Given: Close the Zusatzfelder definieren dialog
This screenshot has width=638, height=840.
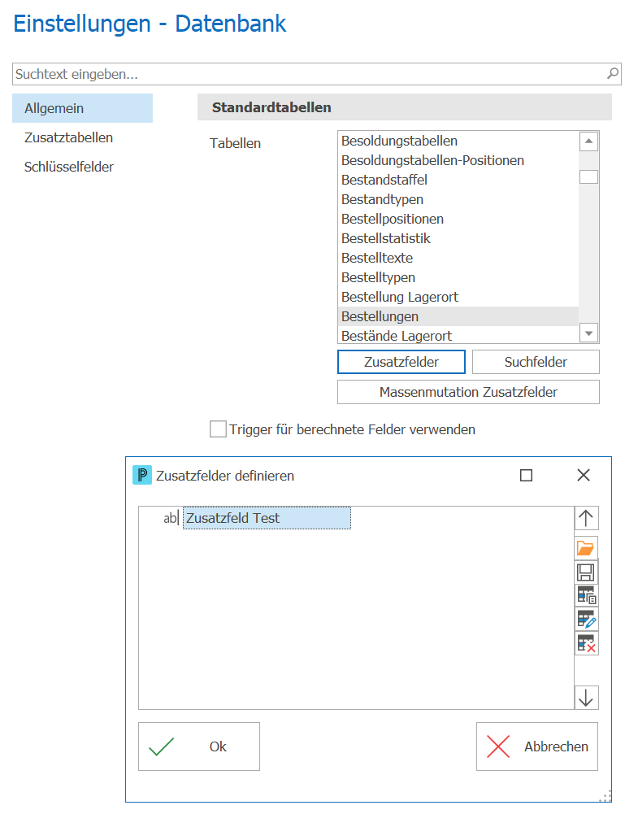Looking at the screenshot, I should (x=584, y=475).
